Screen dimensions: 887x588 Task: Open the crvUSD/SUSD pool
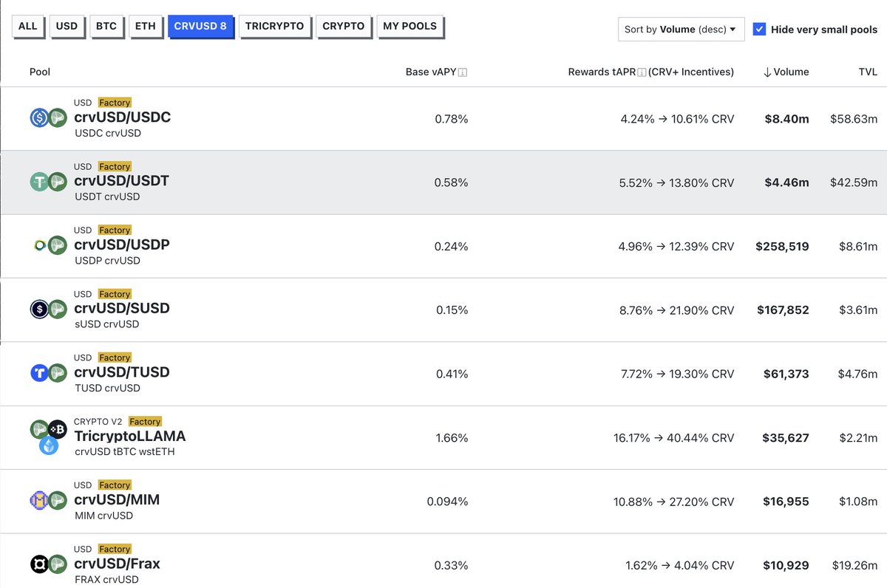point(122,309)
